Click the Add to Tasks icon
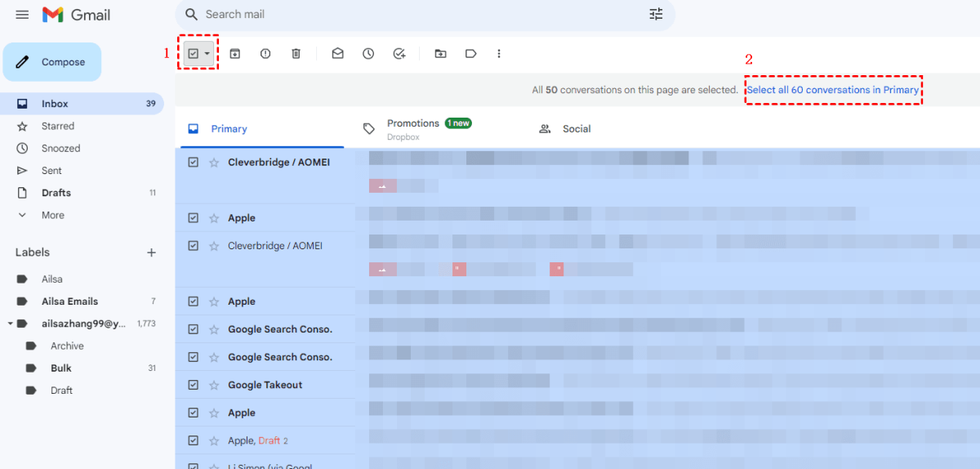980x469 pixels. [399, 54]
